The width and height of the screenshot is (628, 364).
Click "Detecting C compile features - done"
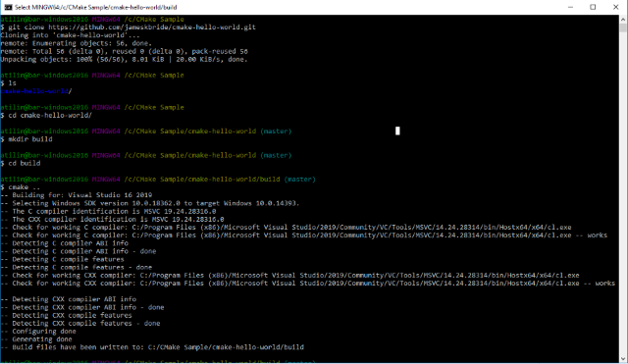click(x=77, y=268)
